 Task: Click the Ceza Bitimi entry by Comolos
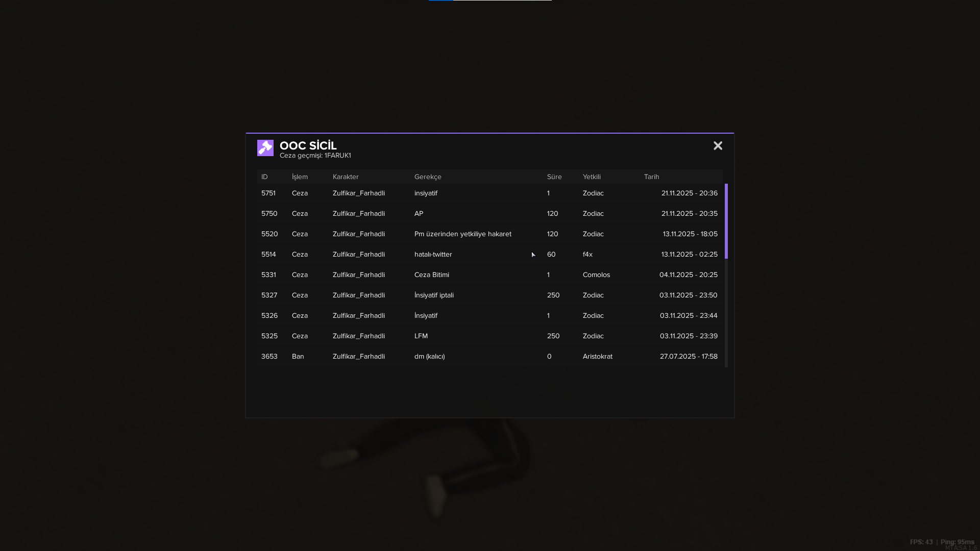[490, 275]
